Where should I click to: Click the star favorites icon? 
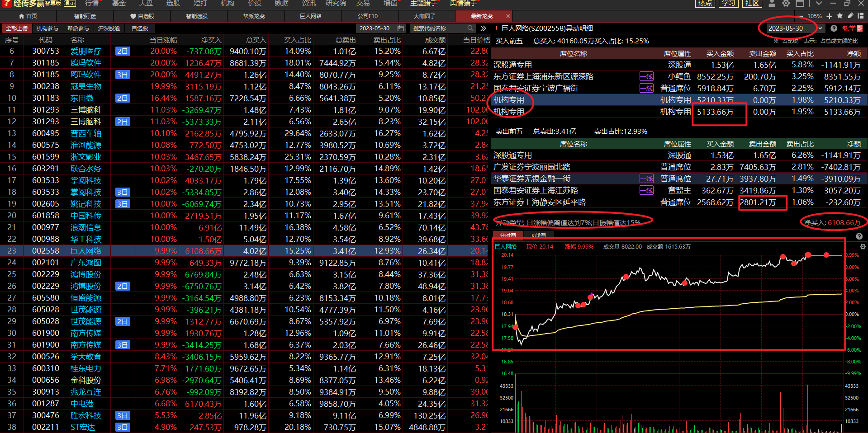[x=840, y=16]
